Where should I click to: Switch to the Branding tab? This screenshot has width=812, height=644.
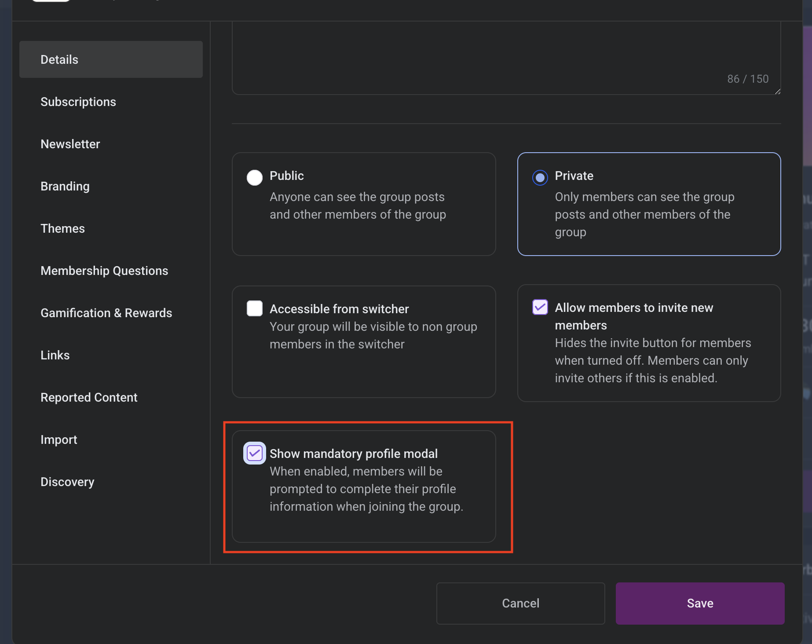click(x=65, y=186)
